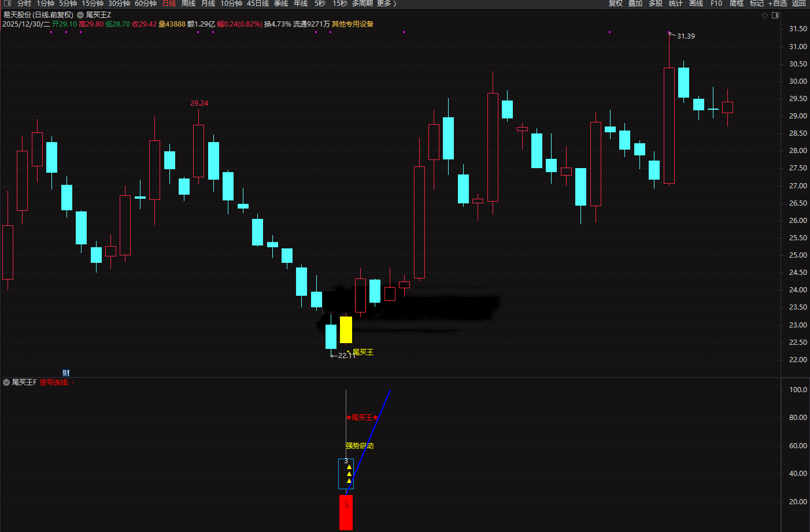Click the 强势启动 label in sub-chart
The width and height of the screenshot is (810, 532).
click(x=360, y=446)
